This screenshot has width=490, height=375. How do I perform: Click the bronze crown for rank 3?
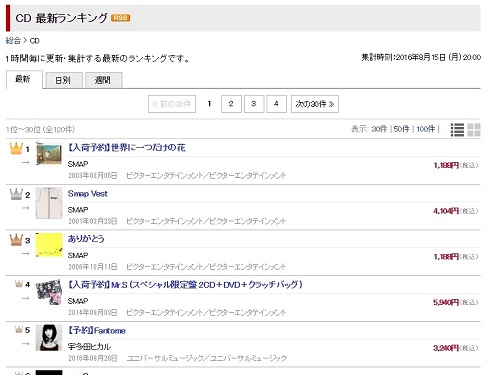(16, 240)
